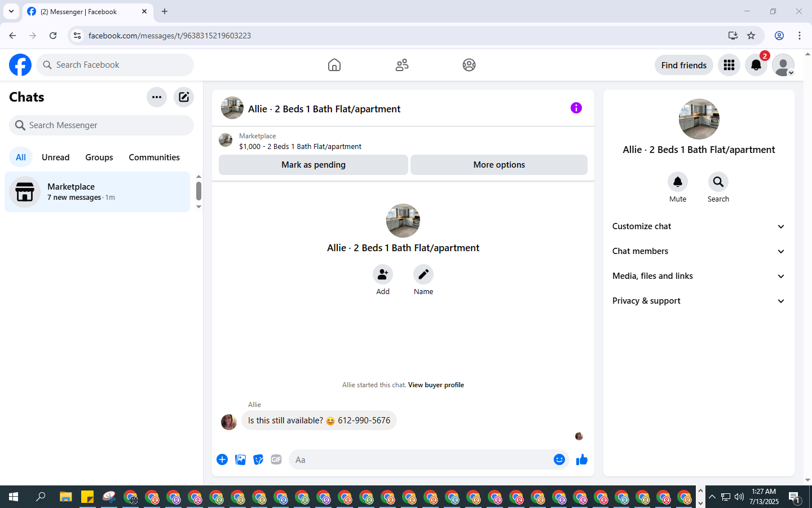Start a new message with compose icon

tap(184, 97)
